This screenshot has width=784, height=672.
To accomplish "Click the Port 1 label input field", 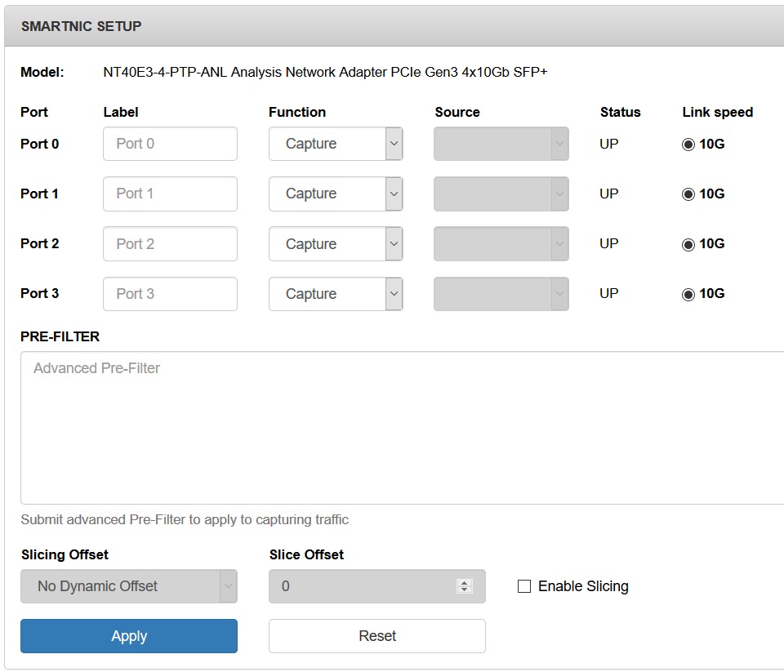I will pyautogui.click(x=170, y=194).
